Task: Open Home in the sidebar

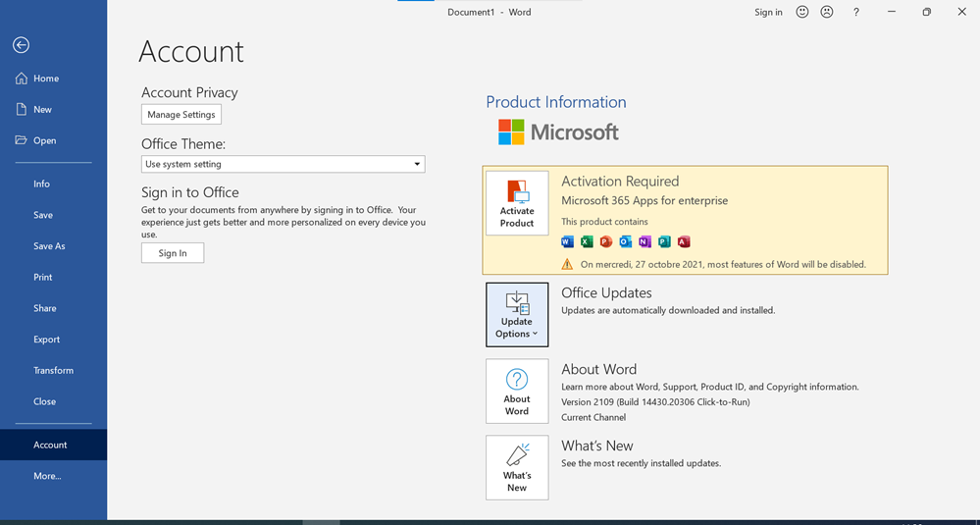Action: (x=45, y=79)
